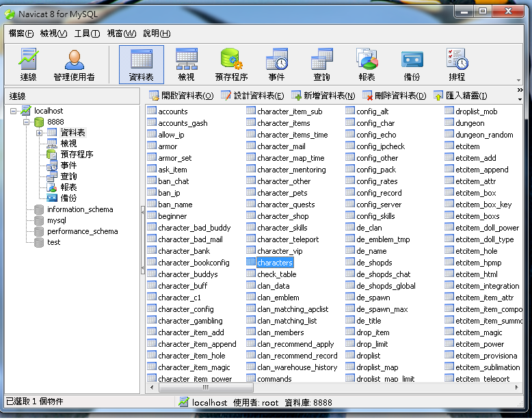Click the left panel collapse splitter handle
This screenshot has width=532, height=420.
(x=142, y=239)
